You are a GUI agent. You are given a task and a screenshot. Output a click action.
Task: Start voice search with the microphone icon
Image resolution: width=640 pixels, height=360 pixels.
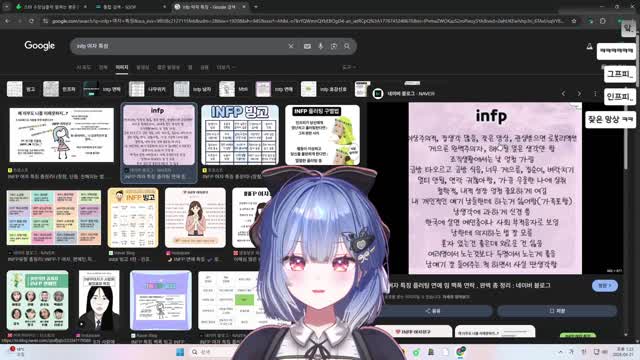pos(320,46)
